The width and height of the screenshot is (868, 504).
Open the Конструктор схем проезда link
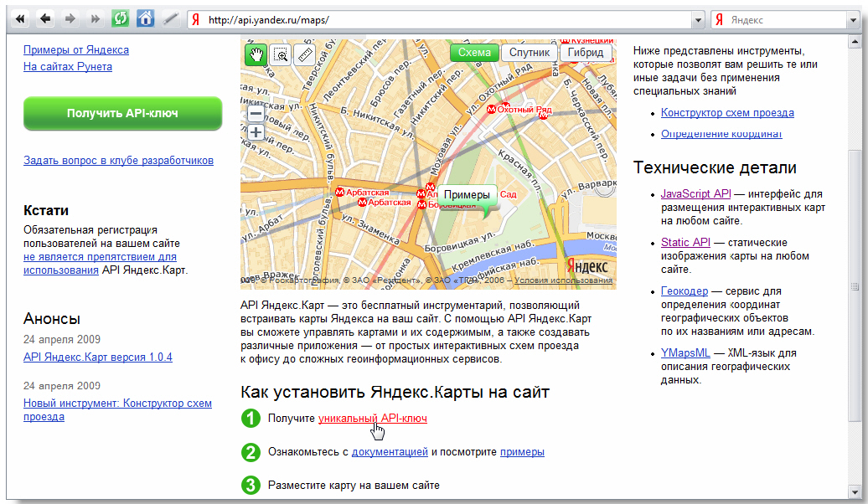coord(726,113)
